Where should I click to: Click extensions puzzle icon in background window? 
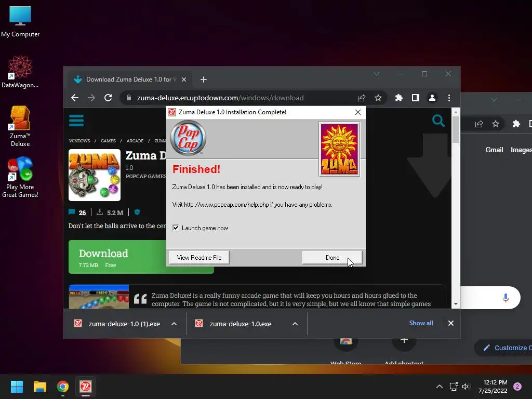coord(516,124)
